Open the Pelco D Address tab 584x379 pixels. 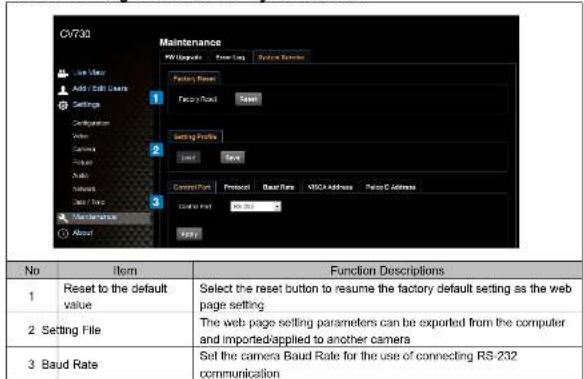(390, 187)
